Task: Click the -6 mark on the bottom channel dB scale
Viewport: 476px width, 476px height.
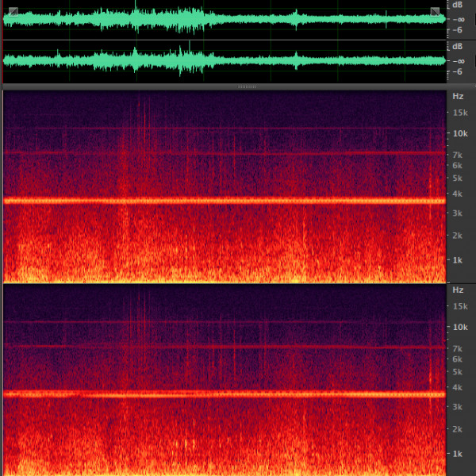Action: (457, 71)
